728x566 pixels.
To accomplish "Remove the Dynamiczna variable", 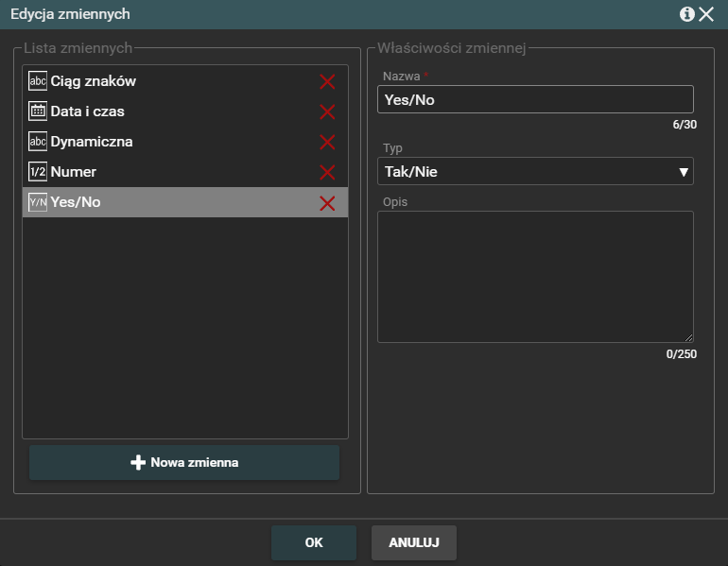I will (x=327, y=142).
